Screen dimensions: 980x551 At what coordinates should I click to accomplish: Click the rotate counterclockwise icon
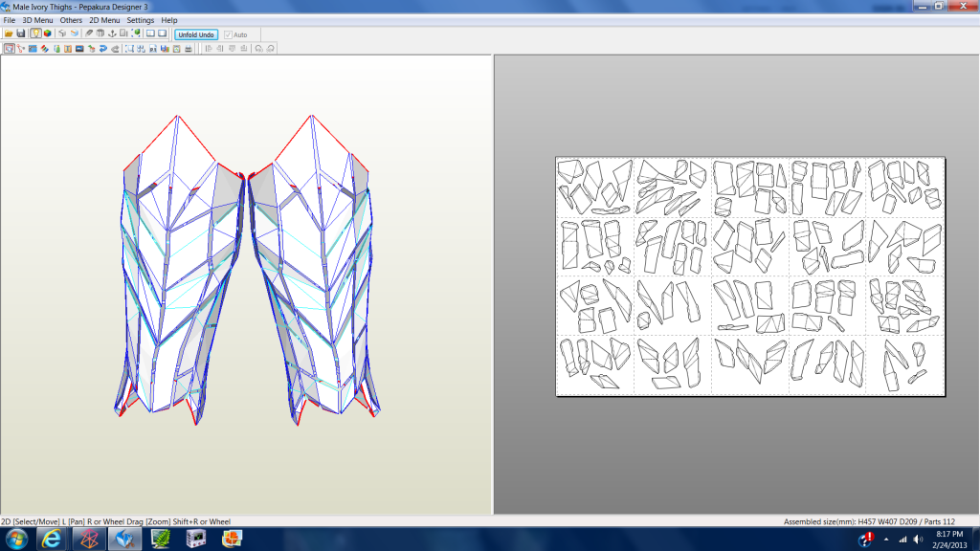click(x=258, y=48)
